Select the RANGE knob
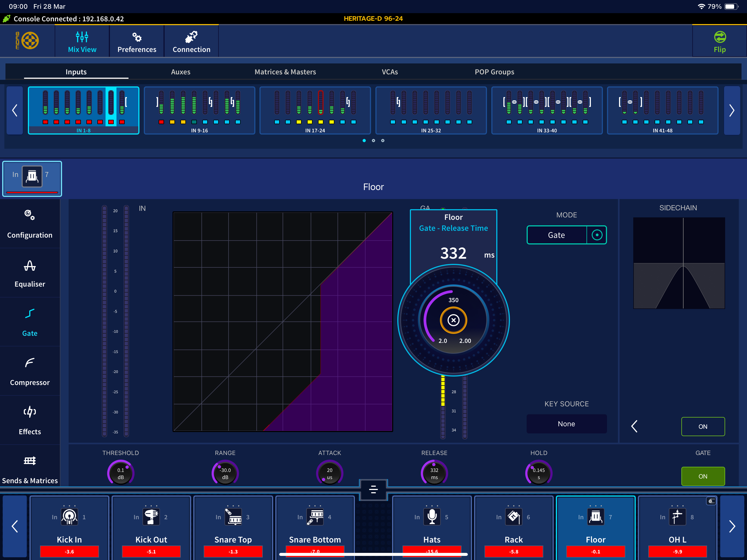The width and height of the screenshot is (747, 560). [225, 472]
